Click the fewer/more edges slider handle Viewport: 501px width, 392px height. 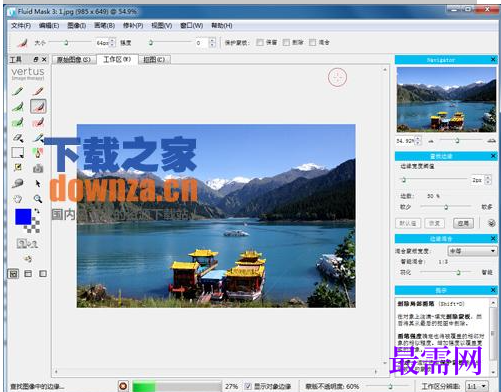click(x=446, y=207)
